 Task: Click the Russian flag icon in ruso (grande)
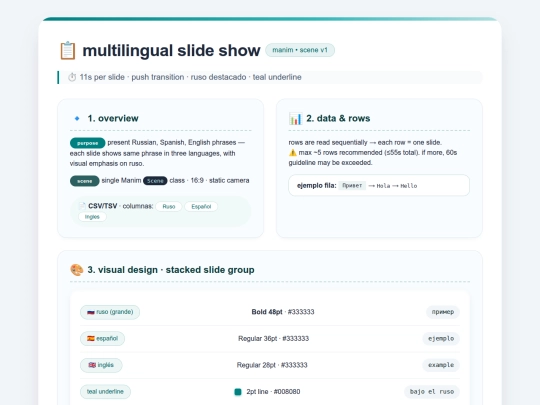[x=91, y=312]
